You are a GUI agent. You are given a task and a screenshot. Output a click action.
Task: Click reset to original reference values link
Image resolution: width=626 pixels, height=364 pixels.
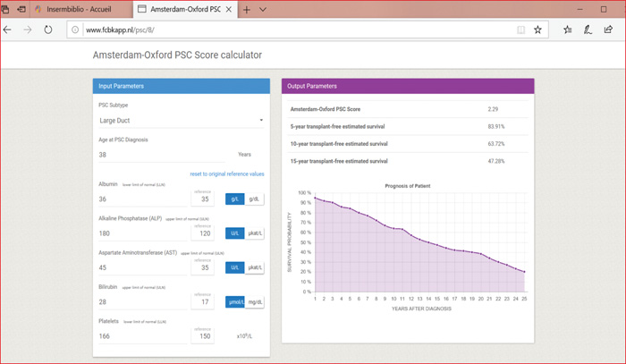point(227,174)
